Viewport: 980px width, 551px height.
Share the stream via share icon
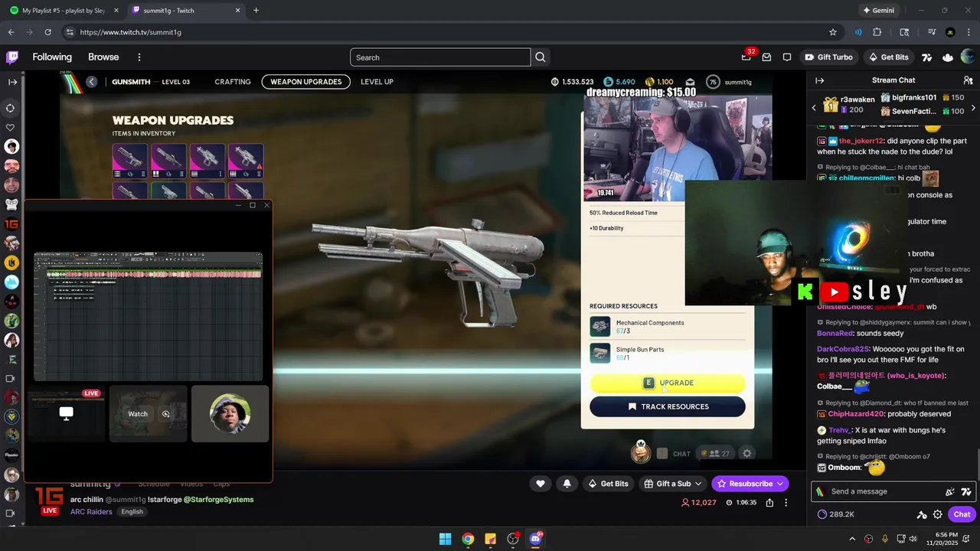[x=769, y=503]
